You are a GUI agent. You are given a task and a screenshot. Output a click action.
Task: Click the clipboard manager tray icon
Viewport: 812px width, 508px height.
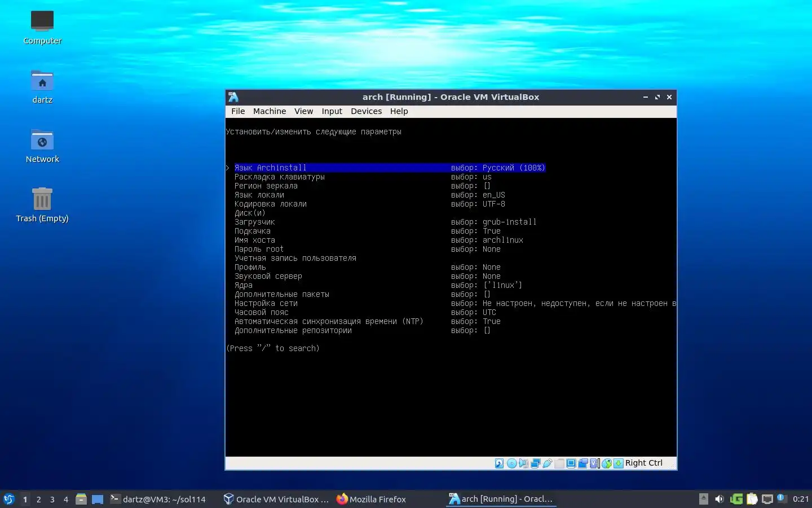pyautogui.click(x=752, y=499)
